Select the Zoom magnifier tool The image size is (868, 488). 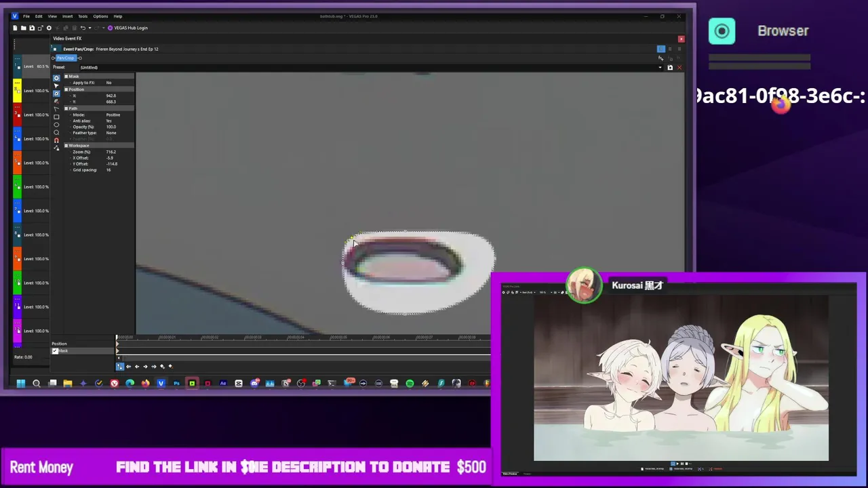click(56, 132)
